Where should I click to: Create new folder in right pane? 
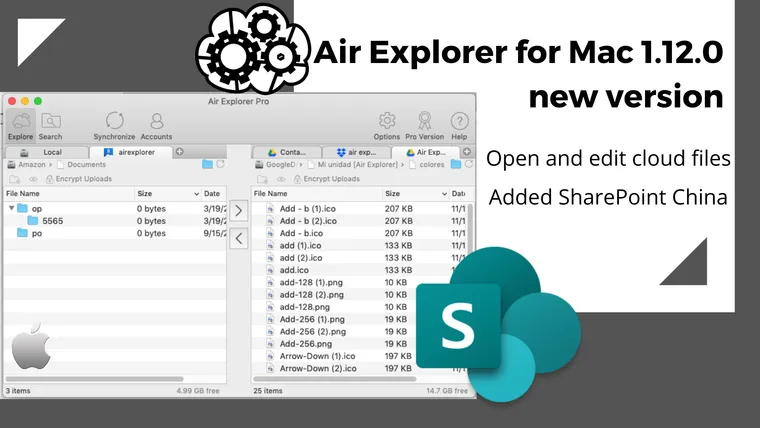pos(262,179)
